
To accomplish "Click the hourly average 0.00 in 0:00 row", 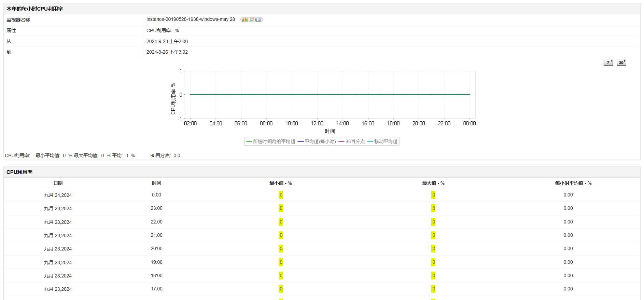I will coord(568,195).
